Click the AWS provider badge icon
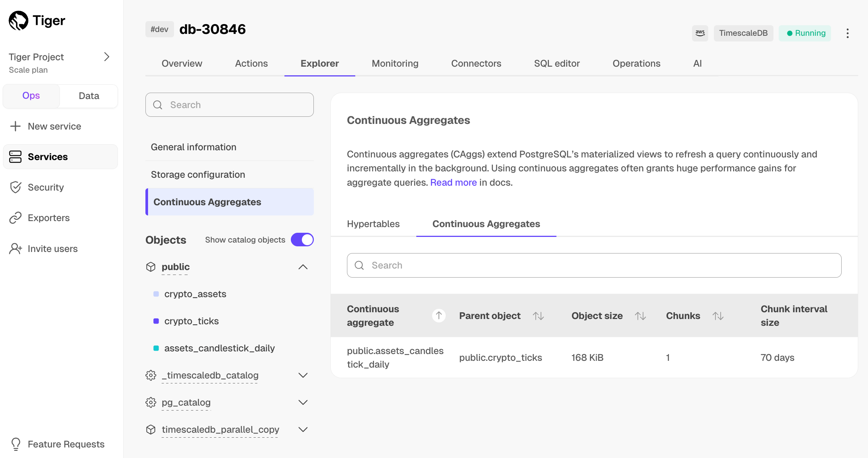The image size is (868, 458). pos(700,33)
